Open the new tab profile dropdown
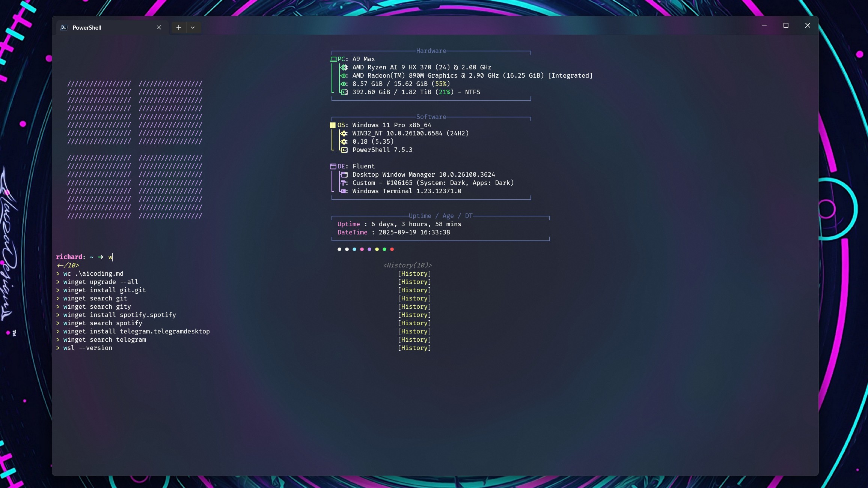868x488 pixels. [x=193, y=27]
